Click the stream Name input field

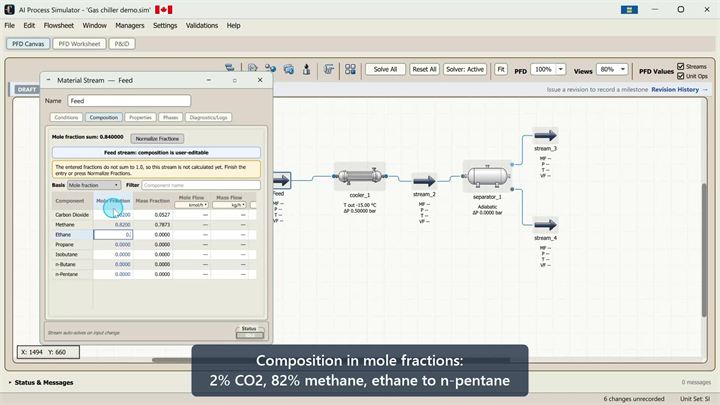(x=129, y=101)
